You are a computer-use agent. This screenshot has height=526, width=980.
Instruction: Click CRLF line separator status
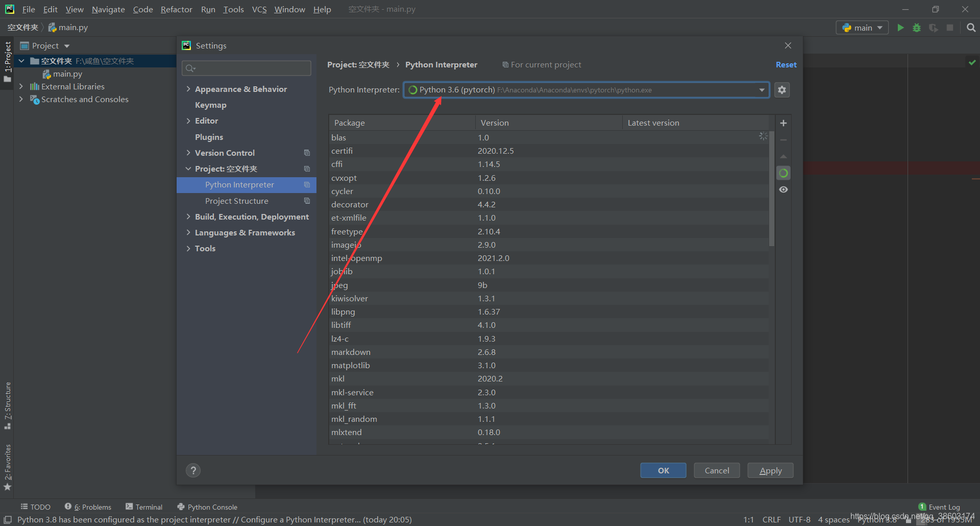point(771,519)
